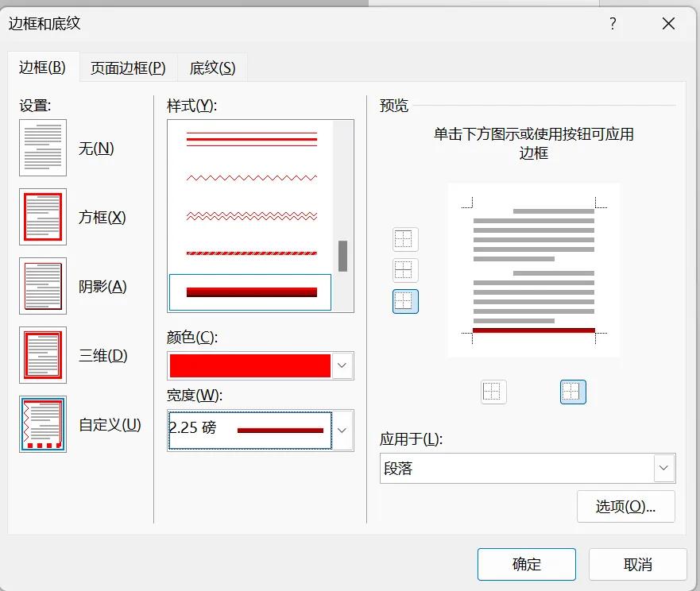Select the 无 (None) border setting icon

coord(42,148)
